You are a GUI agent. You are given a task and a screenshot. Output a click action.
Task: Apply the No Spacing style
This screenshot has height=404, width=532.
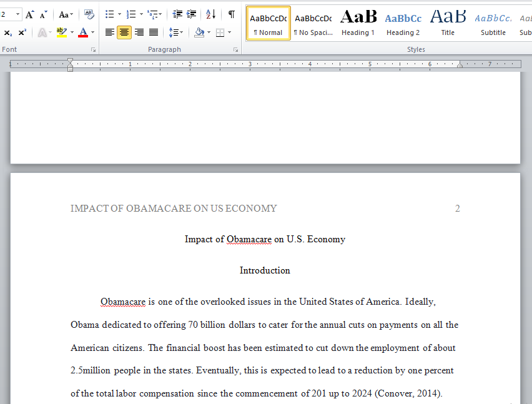pyautogui.click(x=313, y=23)
